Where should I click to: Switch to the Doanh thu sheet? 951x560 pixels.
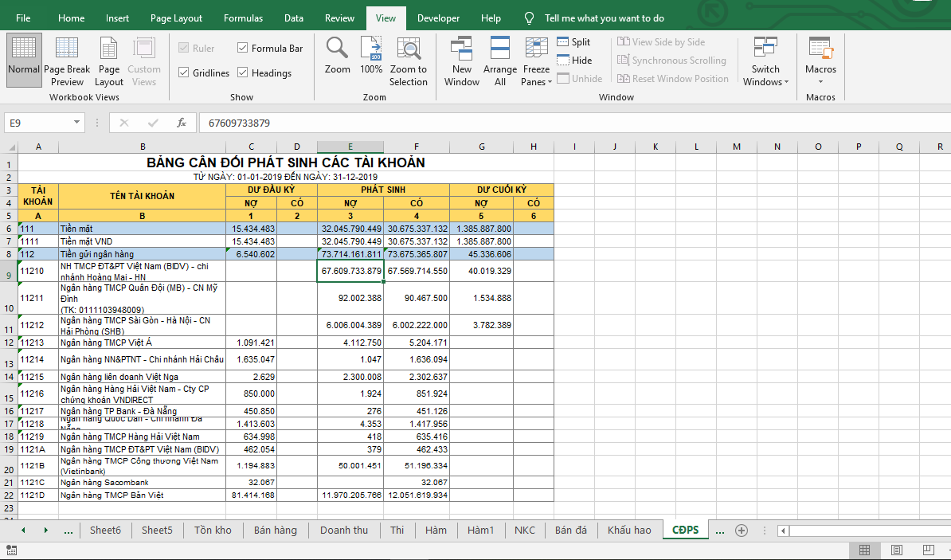(x=344, y=531)
